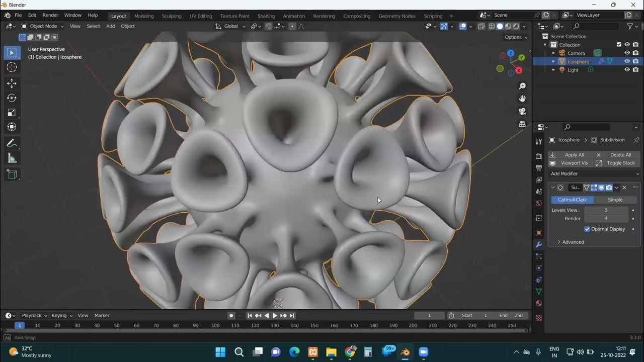Open the Sculpting workspace tab
644x362 pixels.
[172, 16]
